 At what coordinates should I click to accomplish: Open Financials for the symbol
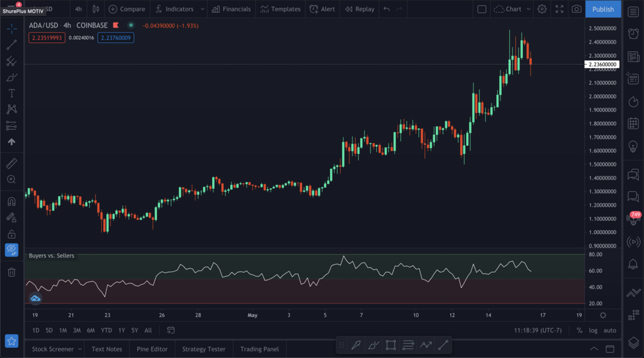pyautogui.click(x=231, y=9)
